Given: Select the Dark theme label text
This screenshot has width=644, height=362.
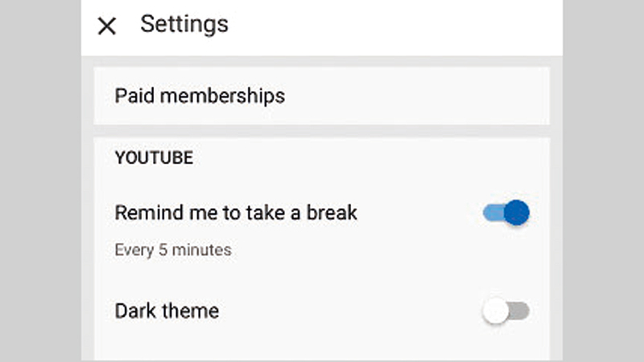Looking at the screenshot, I should click(167, 311).
